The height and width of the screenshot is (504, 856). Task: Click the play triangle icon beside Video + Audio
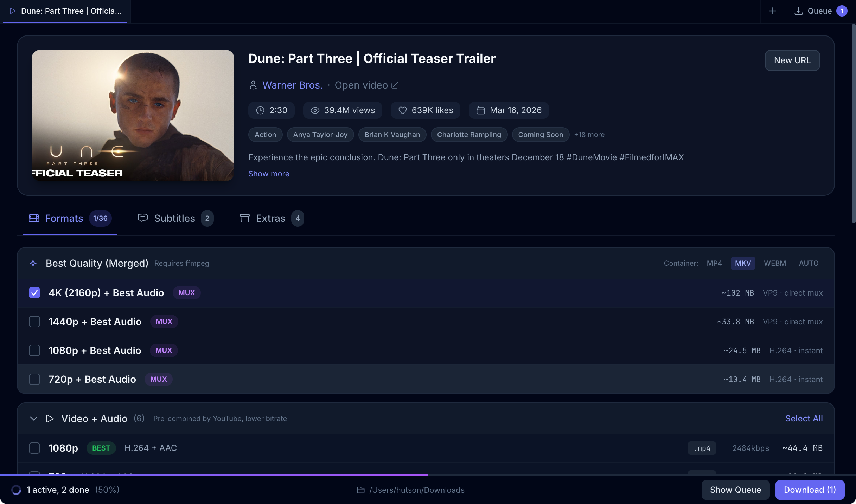coord(50,419)
